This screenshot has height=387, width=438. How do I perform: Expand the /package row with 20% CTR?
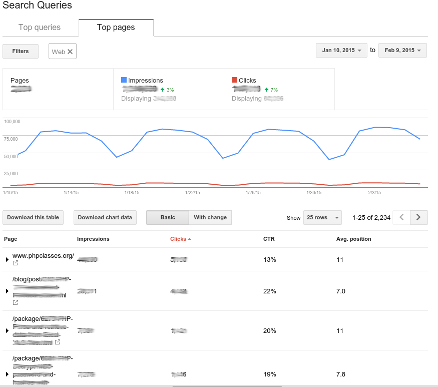point(7,331)
